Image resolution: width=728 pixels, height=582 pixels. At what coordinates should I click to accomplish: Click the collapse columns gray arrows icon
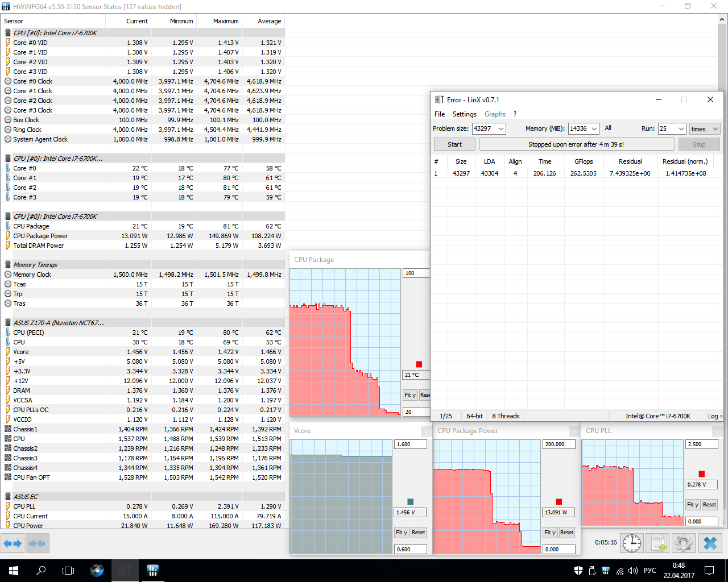[37, 543]
